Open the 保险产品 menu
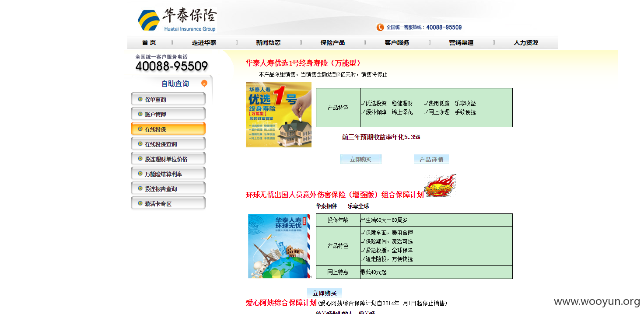644x314 pixels. pos(332,42)
